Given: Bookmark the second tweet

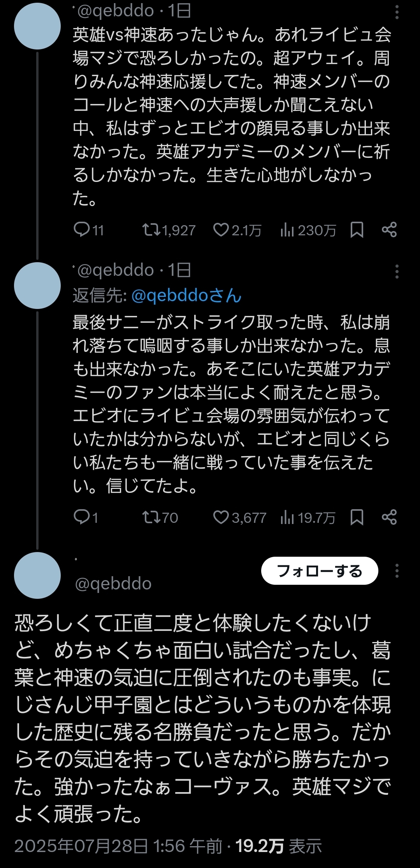Looking at the screenshot, I should pos(357,517).
